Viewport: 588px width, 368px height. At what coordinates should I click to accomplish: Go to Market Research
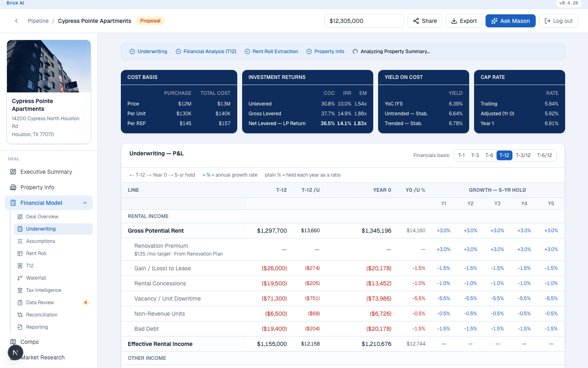click(x=49, y=357)
